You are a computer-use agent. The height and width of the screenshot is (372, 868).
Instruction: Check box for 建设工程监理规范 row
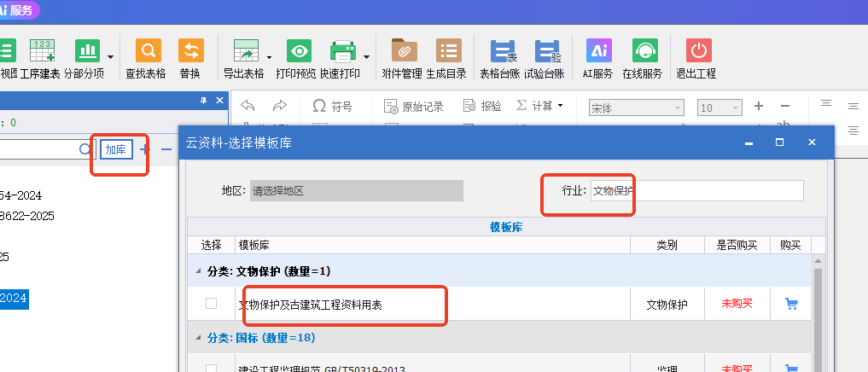click(x=212, y=368)
